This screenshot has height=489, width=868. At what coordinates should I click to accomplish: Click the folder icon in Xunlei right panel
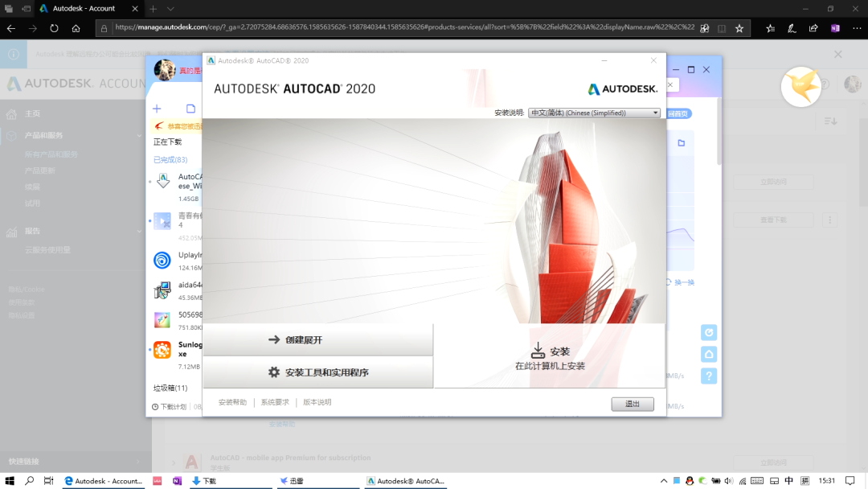click(x=682, y=143)
